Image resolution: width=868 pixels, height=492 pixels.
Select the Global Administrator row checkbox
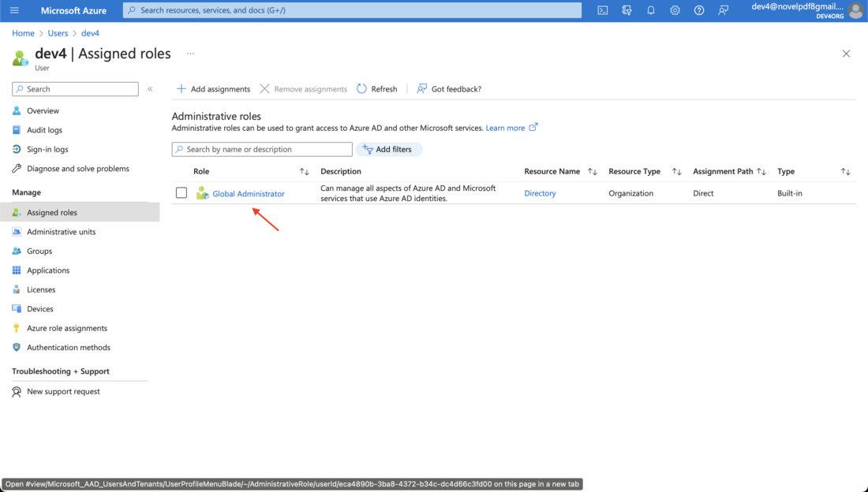click(x=181, y=192)
